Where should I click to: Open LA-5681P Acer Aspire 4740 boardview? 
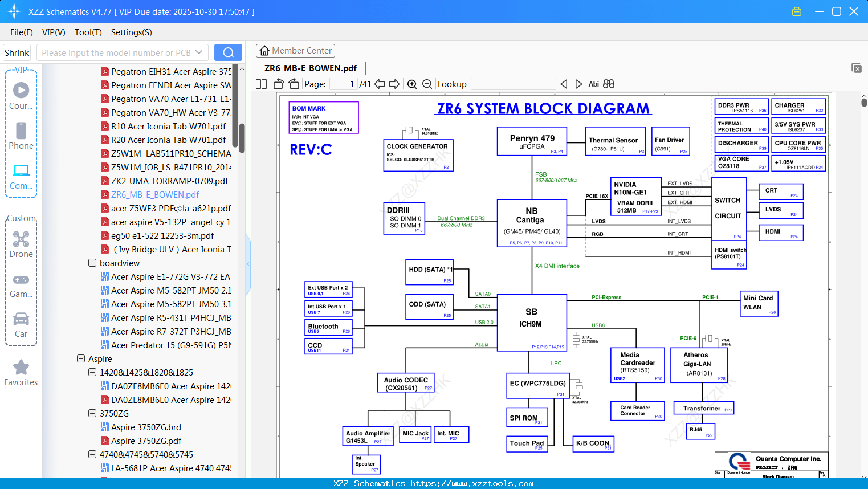172,468
